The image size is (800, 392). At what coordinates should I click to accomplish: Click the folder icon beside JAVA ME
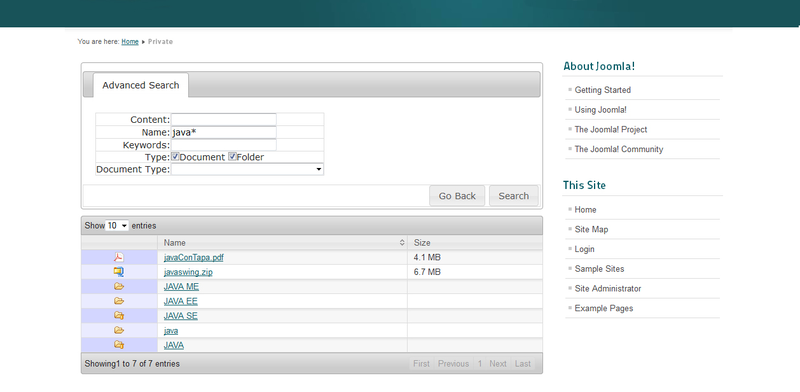tap(119, 286)
